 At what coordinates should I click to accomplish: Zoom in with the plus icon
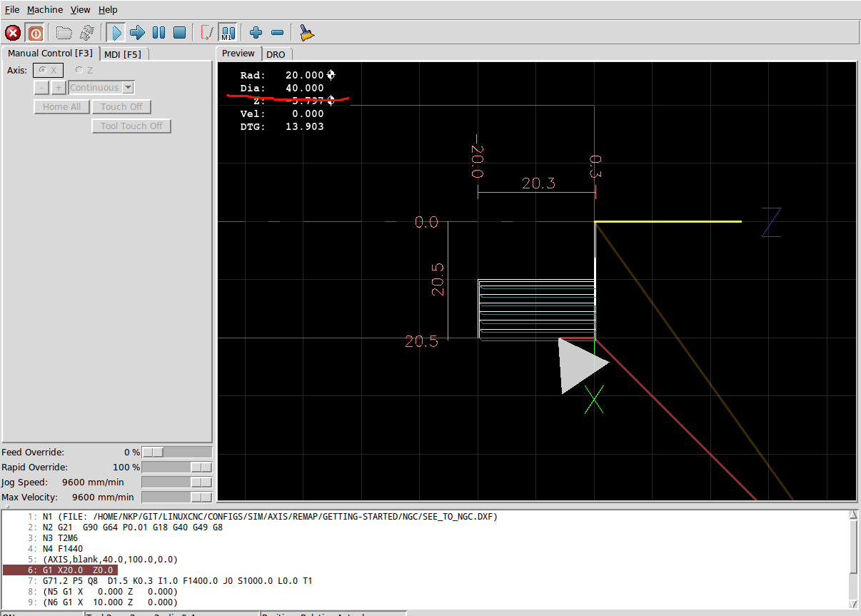coord(256,33)
